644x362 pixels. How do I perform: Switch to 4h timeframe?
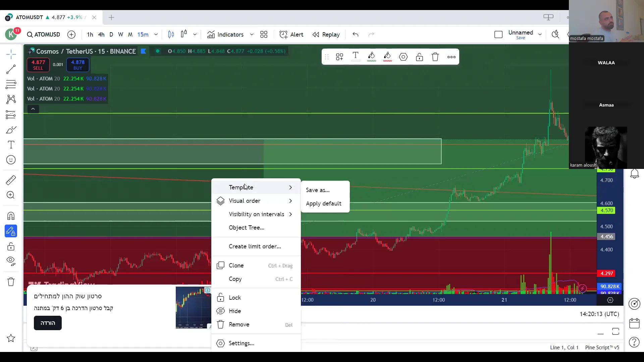(101, 35)
